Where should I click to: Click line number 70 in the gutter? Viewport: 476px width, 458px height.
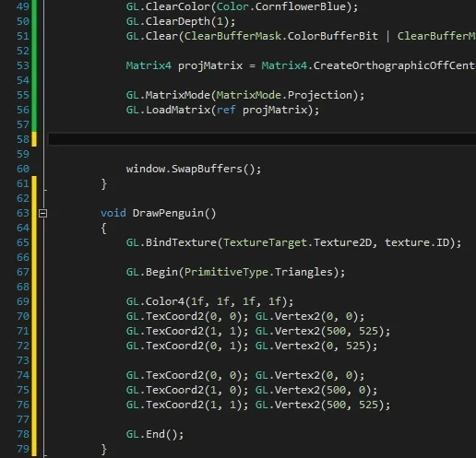(x=23, y=316)
